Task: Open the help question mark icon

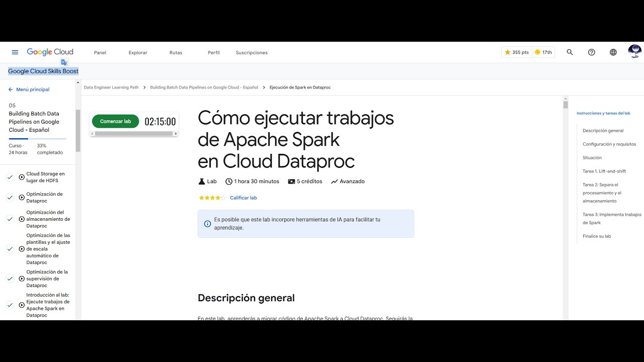Action: point(592,52)
